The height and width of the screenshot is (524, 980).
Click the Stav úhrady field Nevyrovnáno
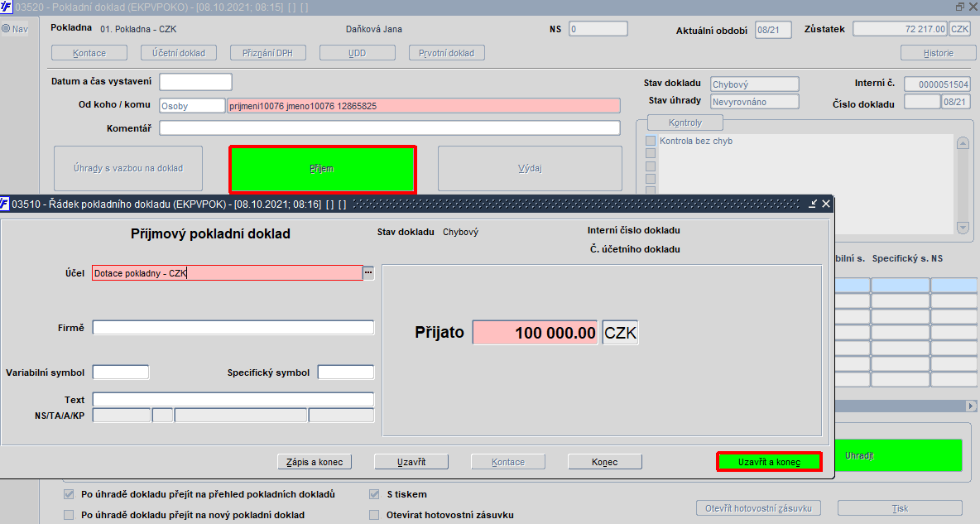(754, 101)
